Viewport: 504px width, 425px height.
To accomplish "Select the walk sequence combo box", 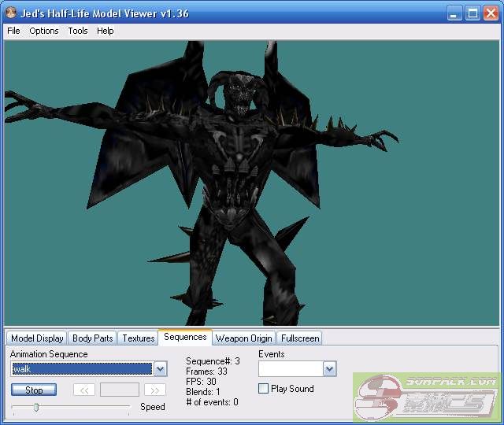I will coord(82,369).
